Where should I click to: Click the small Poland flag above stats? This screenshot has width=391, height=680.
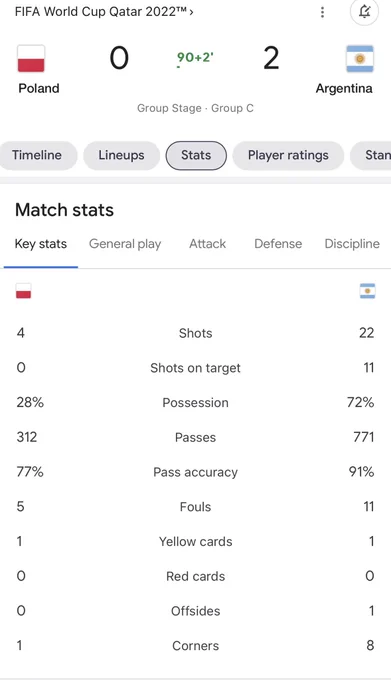pos(23,291)
